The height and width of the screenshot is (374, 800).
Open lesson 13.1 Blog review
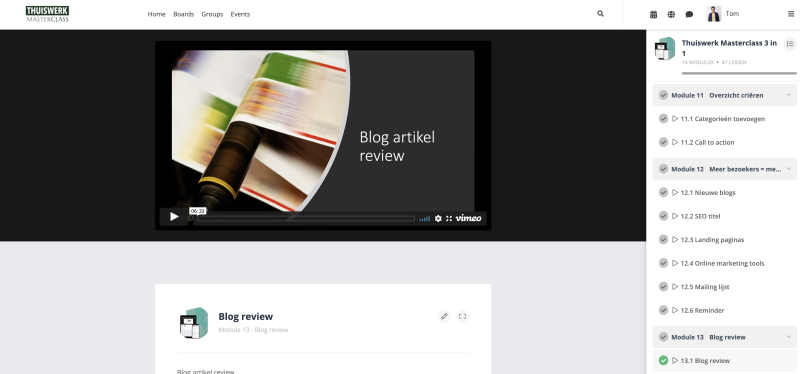[705, 361]
